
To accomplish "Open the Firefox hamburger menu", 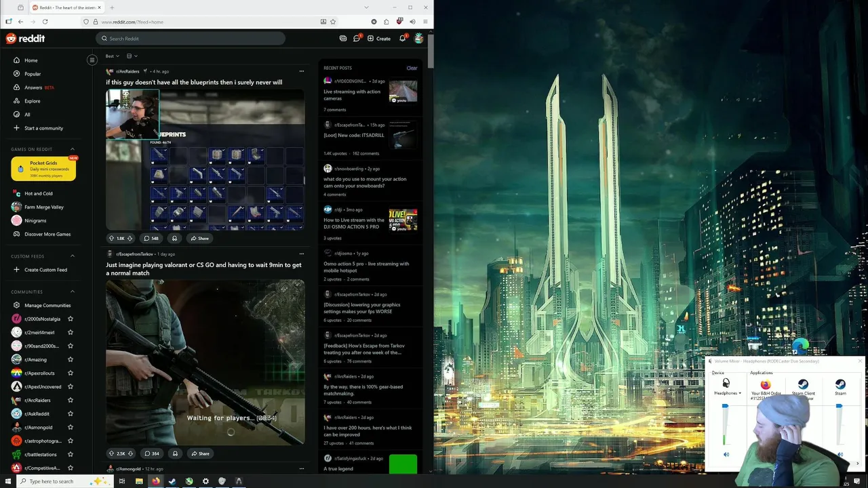I will (x=425, y=22).
